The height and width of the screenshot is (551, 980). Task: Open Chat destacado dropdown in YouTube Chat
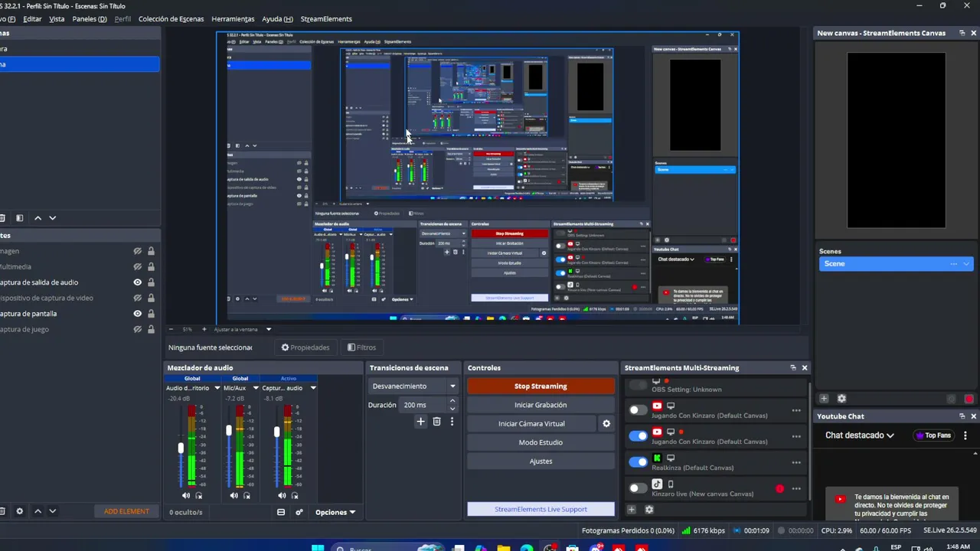coord(860,435)
